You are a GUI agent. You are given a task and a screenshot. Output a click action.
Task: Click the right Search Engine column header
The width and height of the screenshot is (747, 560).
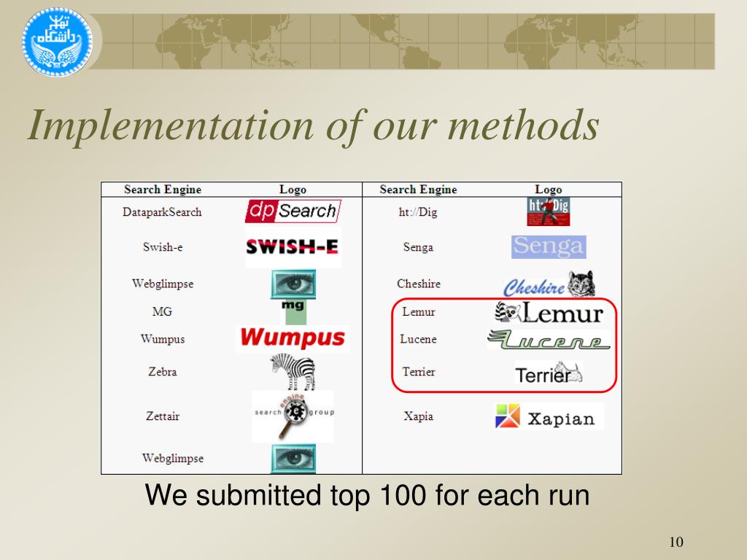click(418, 190)
